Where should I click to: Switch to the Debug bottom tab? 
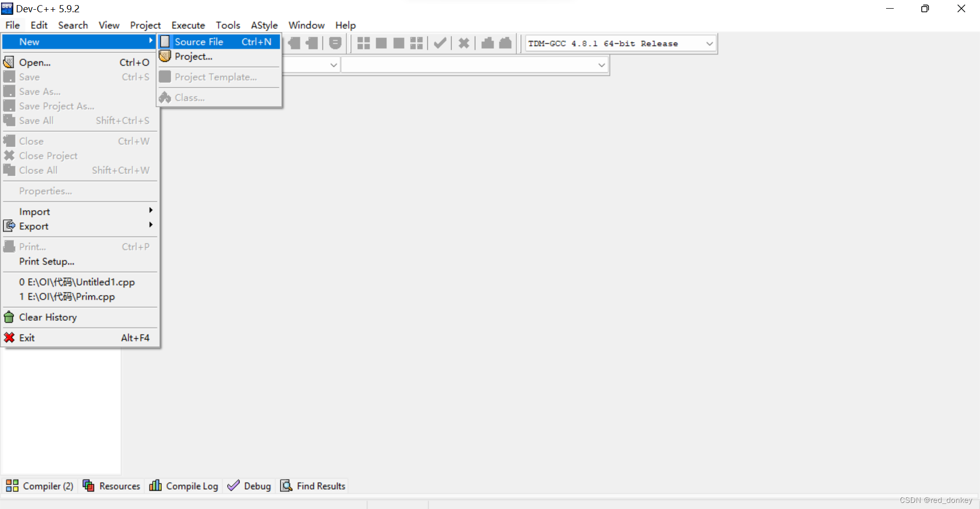coord(249,486)
